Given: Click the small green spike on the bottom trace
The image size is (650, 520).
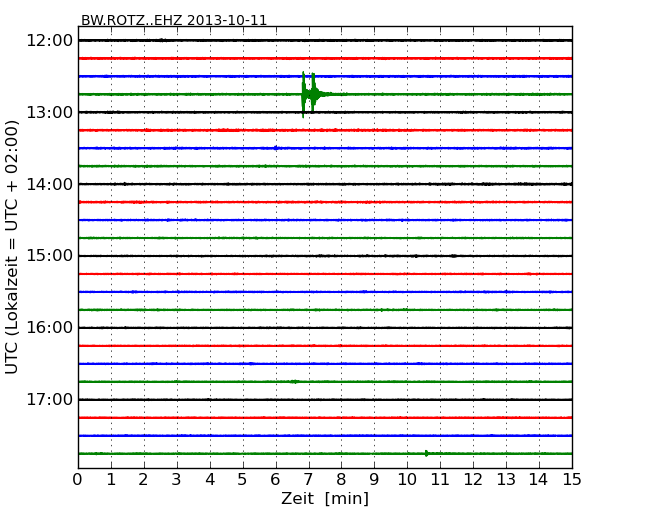Looking at the screenshot, I should [x=427, y=454].
